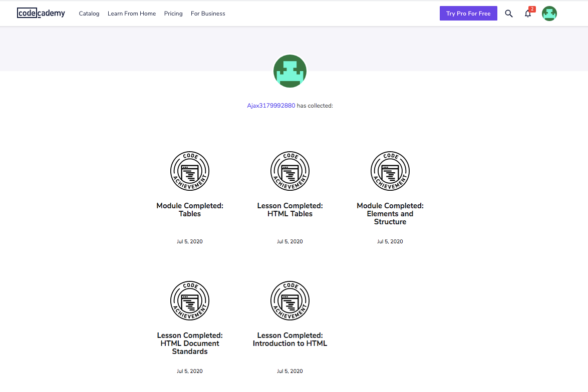Click the Try Pro For Free button
588x392 pixels.
pyautogui.click(x=468, y=14)
